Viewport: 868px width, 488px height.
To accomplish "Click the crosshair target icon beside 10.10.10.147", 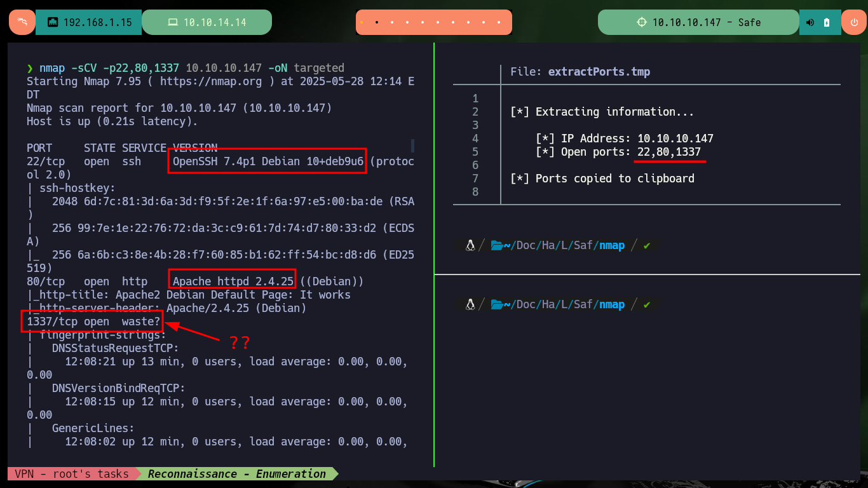I will pos(642,22).
